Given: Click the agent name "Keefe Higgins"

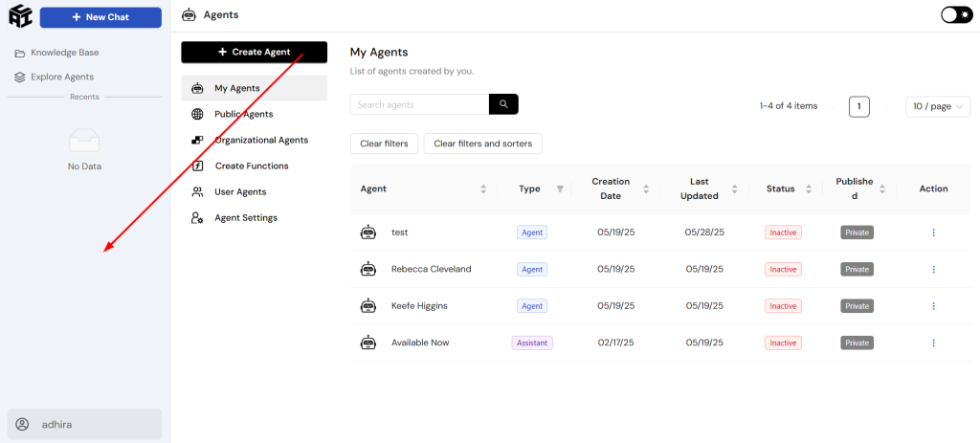Looking at the screenshot, I should coord(419,306).
